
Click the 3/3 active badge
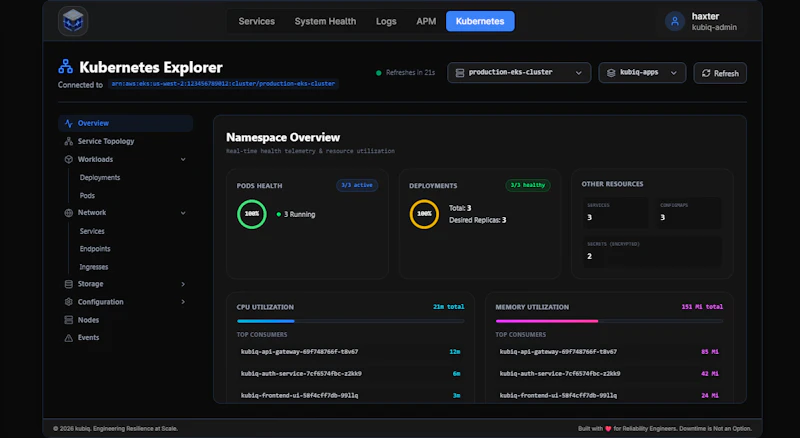pyautogui.click(x=357, y=185)
